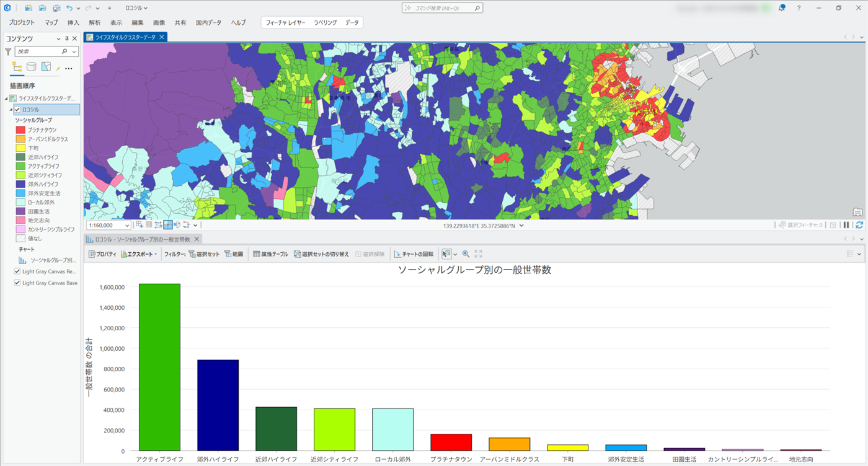Switch to the ラベリング contextual tab
Viewport: 868px width, 466px height.
pyautogui.click(x=325, y=22)
